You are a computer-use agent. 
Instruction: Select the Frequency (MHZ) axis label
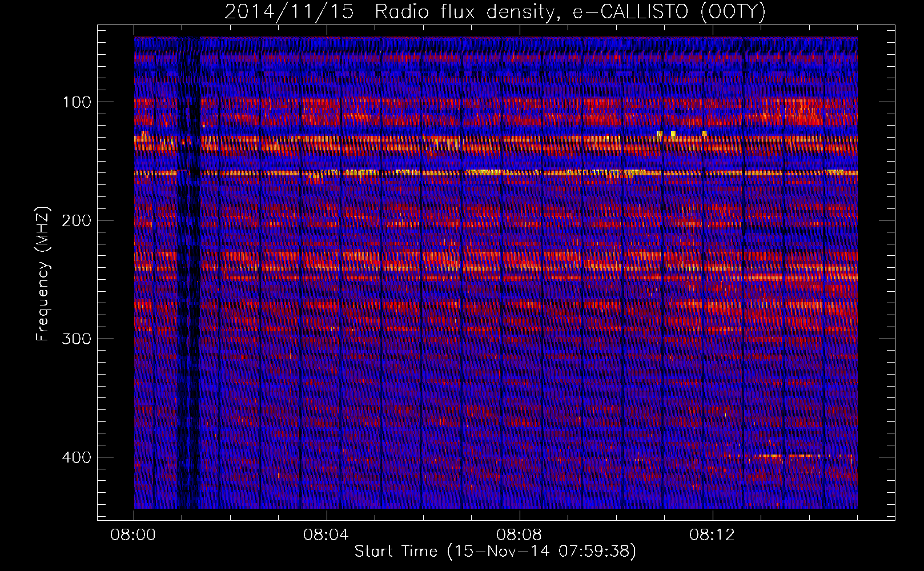tap(43, 274)
